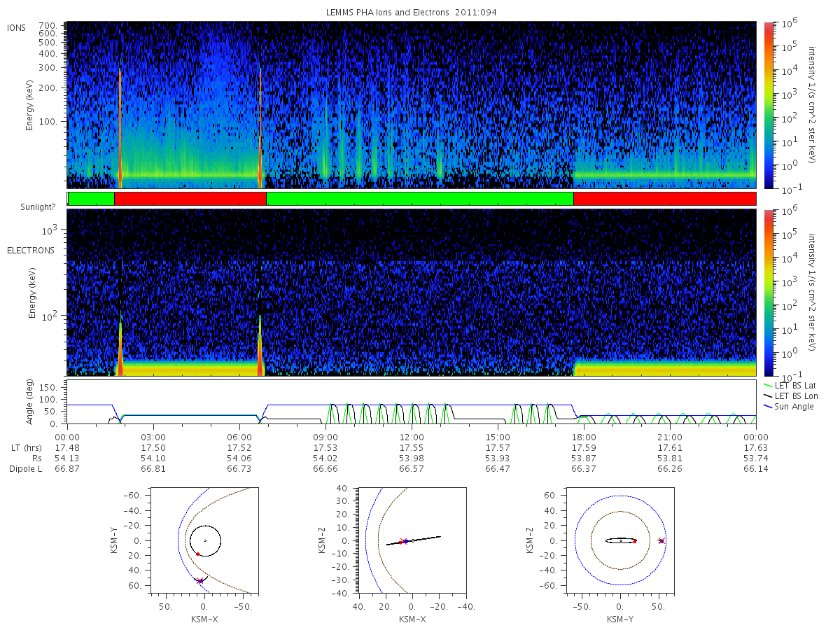
Task: Click the long green segment of the sunlight bar
Action: pos(419,199)
